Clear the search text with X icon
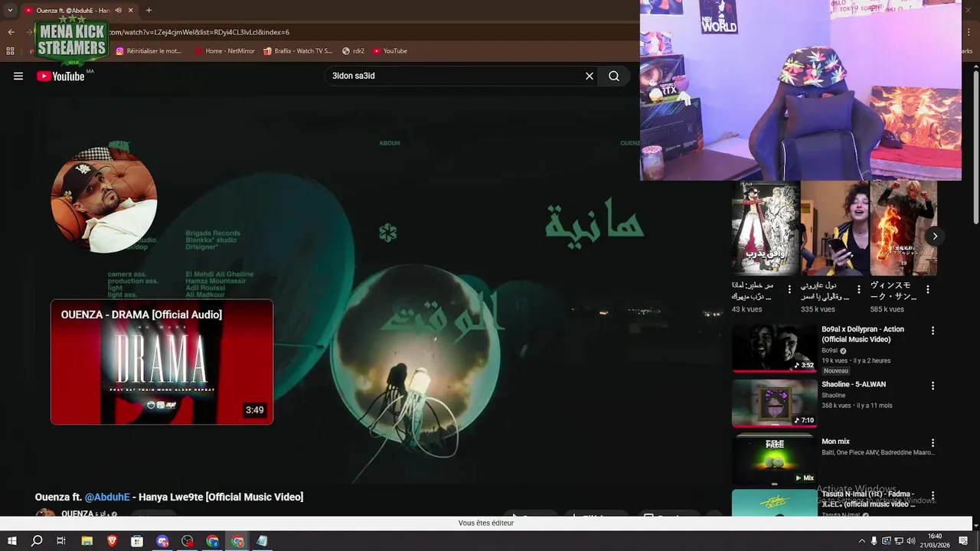This screenshot has width=980, height=551. (x=590, y=76)
